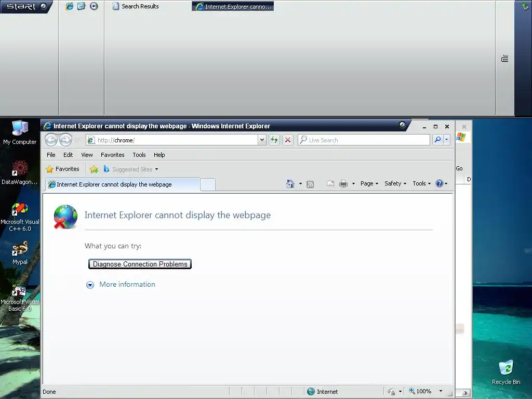
Task: Click the Help question mark icon
Action: [x=440, y=183]
